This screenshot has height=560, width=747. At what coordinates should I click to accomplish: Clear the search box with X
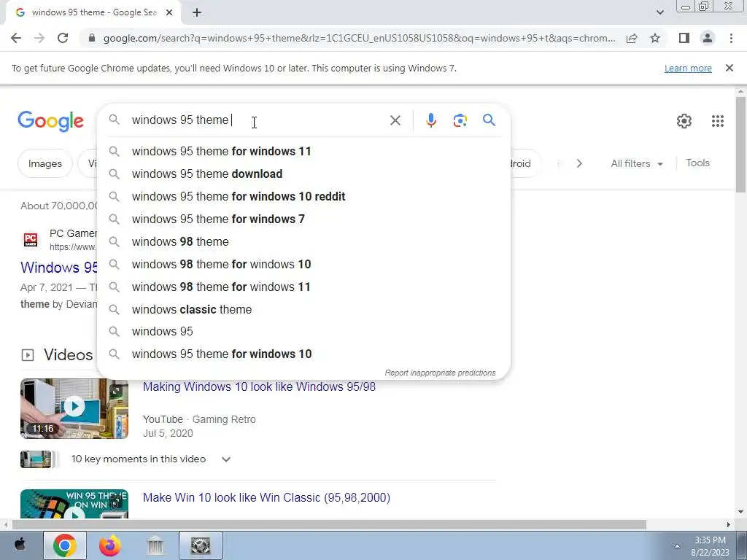pos(395,120)
